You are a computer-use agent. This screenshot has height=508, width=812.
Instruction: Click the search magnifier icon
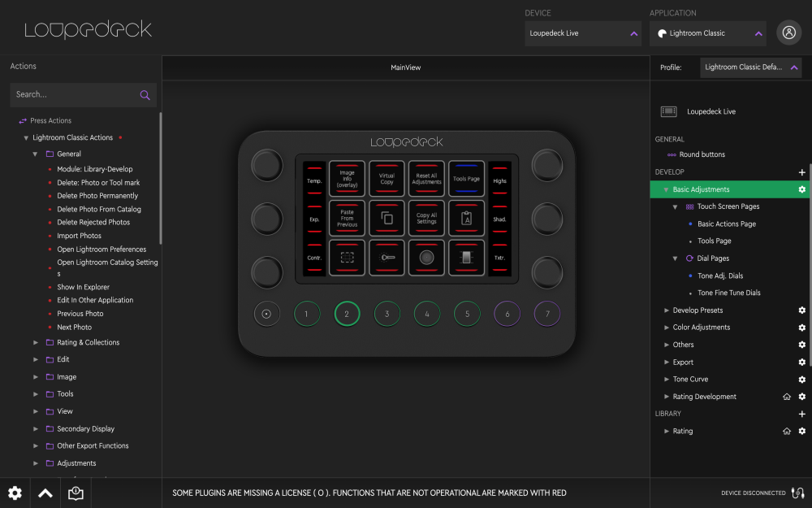[x=145, y=95]
